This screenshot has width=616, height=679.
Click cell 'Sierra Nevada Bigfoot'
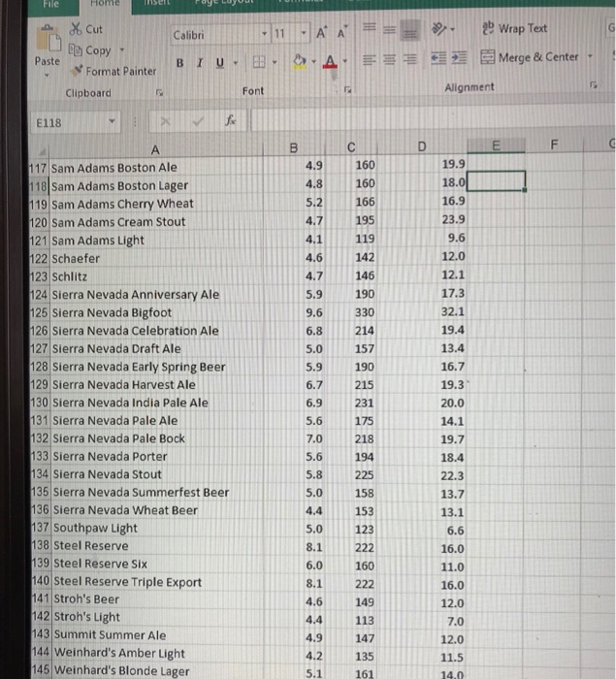point(112,312)
